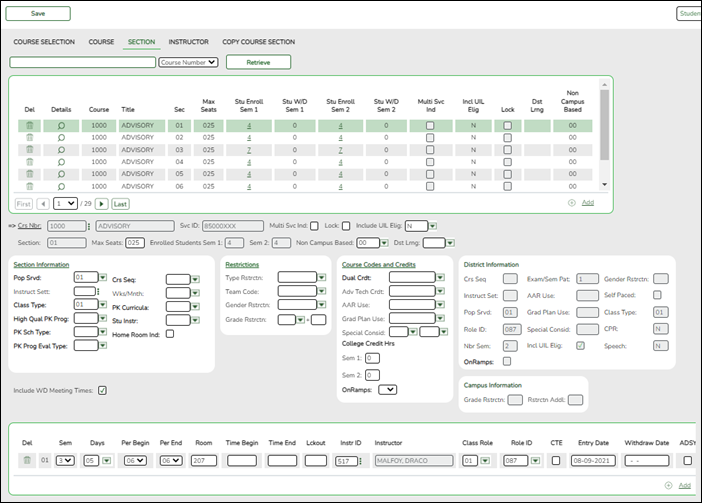Click plus icon beside Add in meeting times grid
The width and height of the screenshot is (702, 503).
coord(668,486)
